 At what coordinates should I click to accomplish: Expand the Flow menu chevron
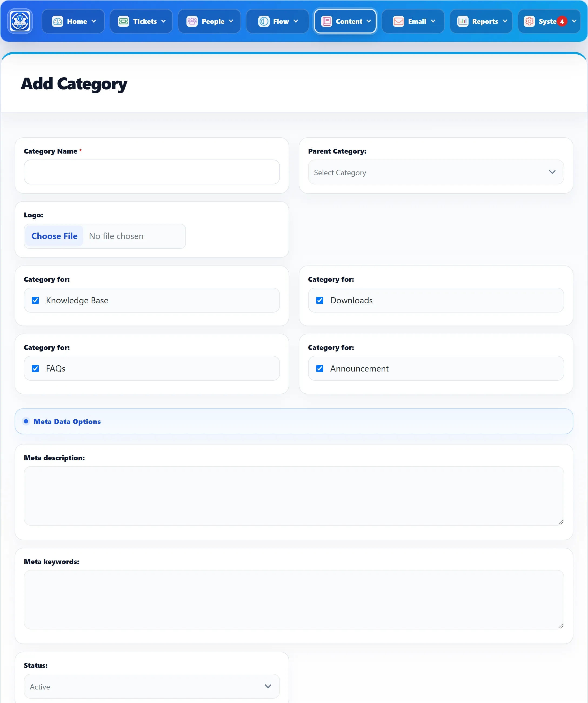pyautogui.click(x=296, y=21)
